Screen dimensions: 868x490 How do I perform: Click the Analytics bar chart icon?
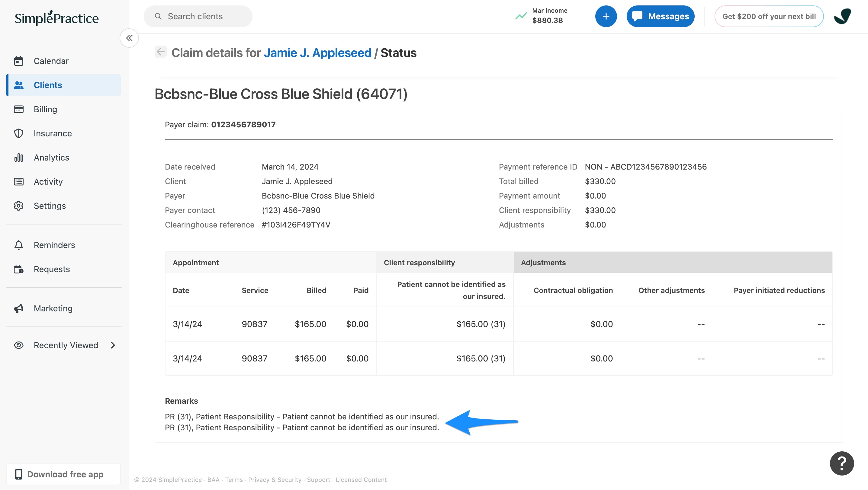tap(18, 157)
